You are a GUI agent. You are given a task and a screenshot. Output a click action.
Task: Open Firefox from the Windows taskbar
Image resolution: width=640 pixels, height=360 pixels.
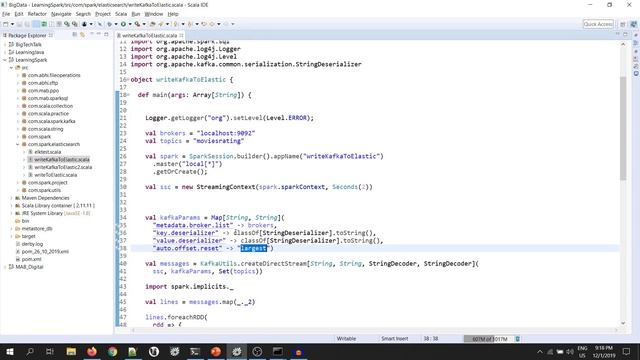[x=92, y=351]
